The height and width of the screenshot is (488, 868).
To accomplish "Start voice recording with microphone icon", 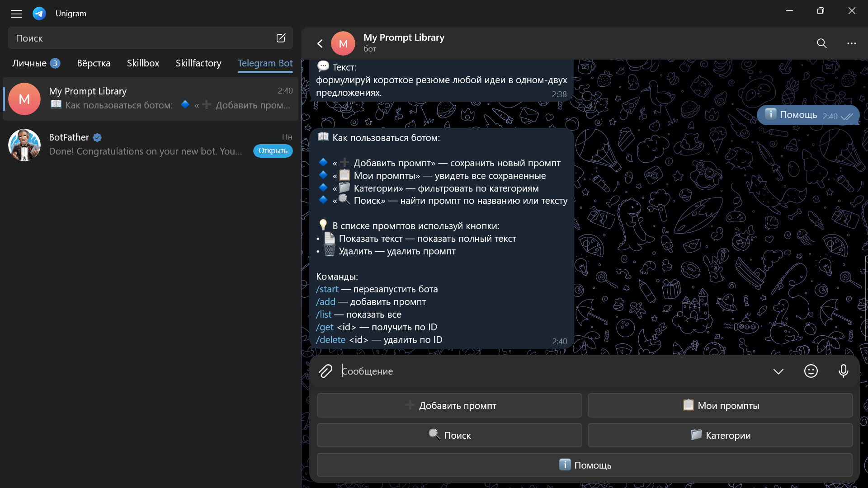I will click(x=843, y=371).
